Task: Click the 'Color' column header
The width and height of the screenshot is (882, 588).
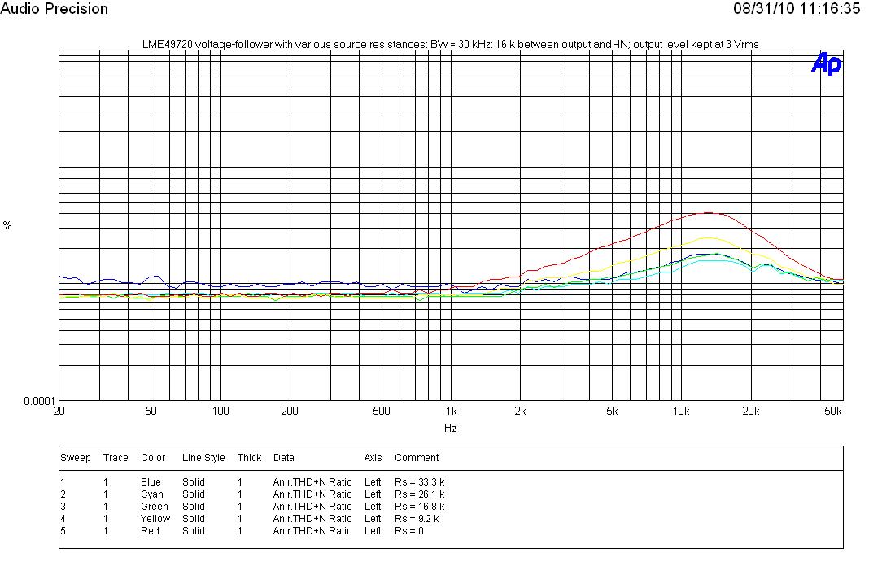Action: click(x=153, y=458)
